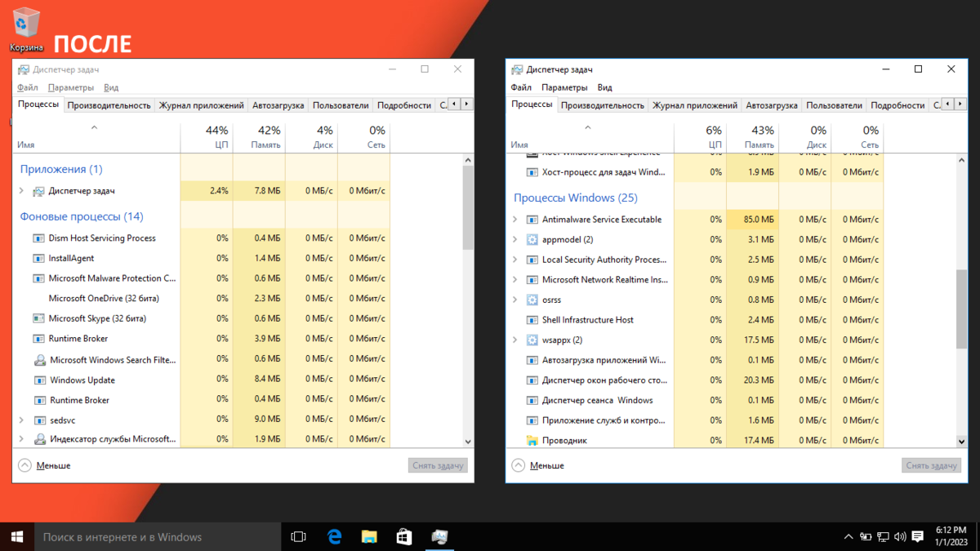This screenshot has width=980, height=551.
Task: Click Меньше in right Task Manager
Action: [538, 465]
